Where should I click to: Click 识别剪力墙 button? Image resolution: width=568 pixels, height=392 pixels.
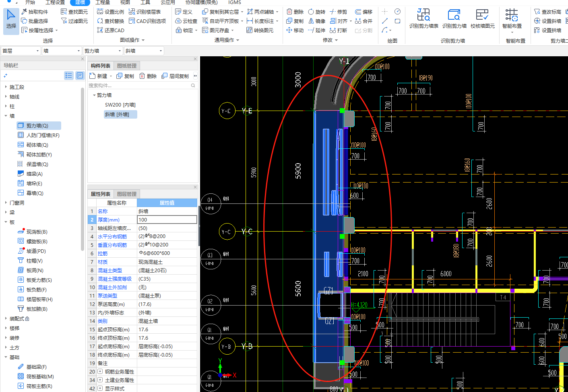pos(454,19)
